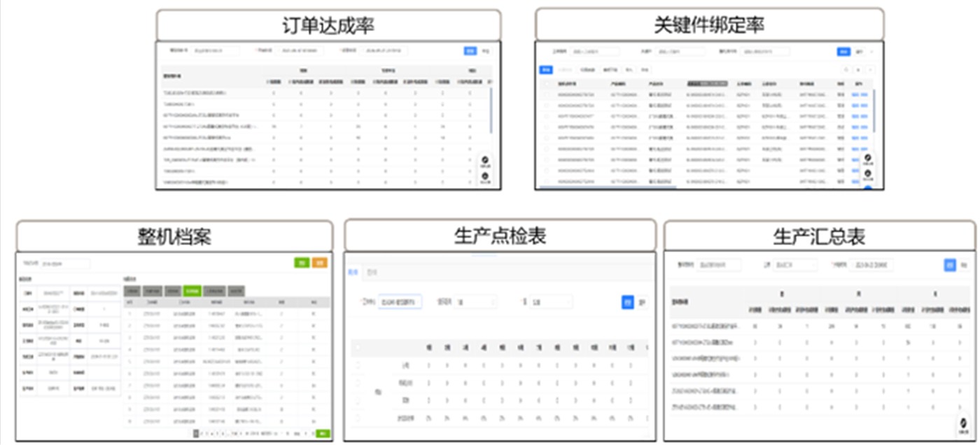Image resolution: width=980 pixels, height=445 pixels.
Task: Click the upper floating round icon in 订单达成率 panel
Action: [484, 160]
